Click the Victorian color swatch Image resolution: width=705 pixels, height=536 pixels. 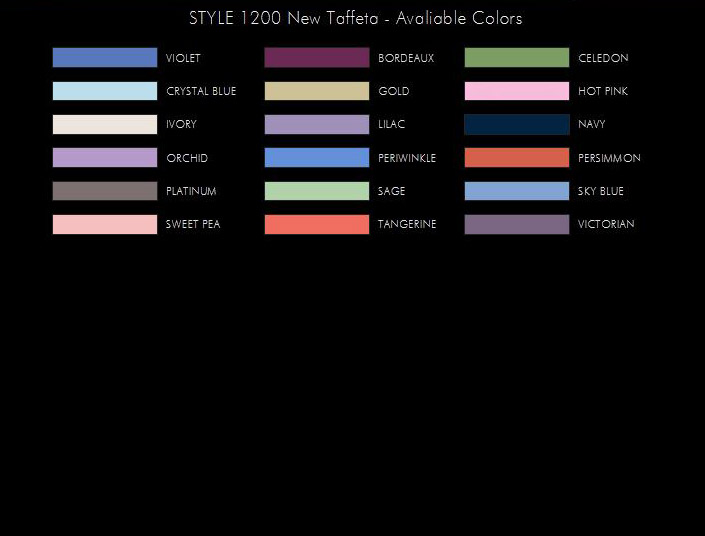(517, 224)
